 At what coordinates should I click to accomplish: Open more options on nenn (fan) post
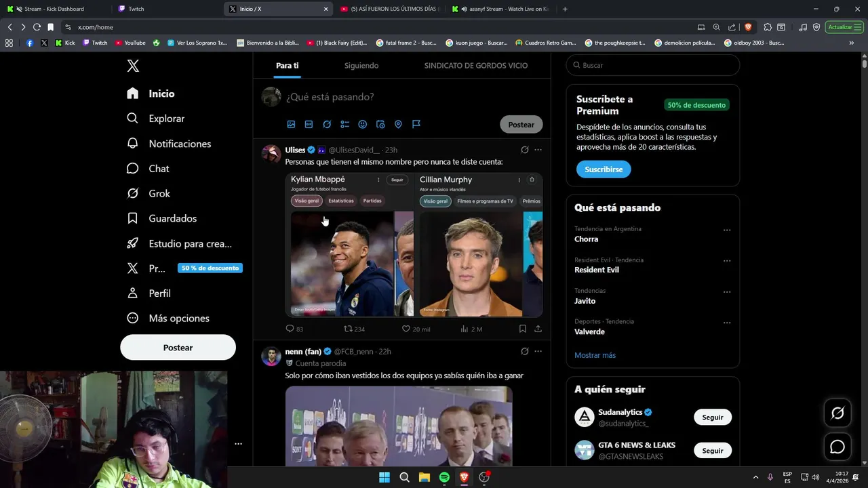point(538,352)
